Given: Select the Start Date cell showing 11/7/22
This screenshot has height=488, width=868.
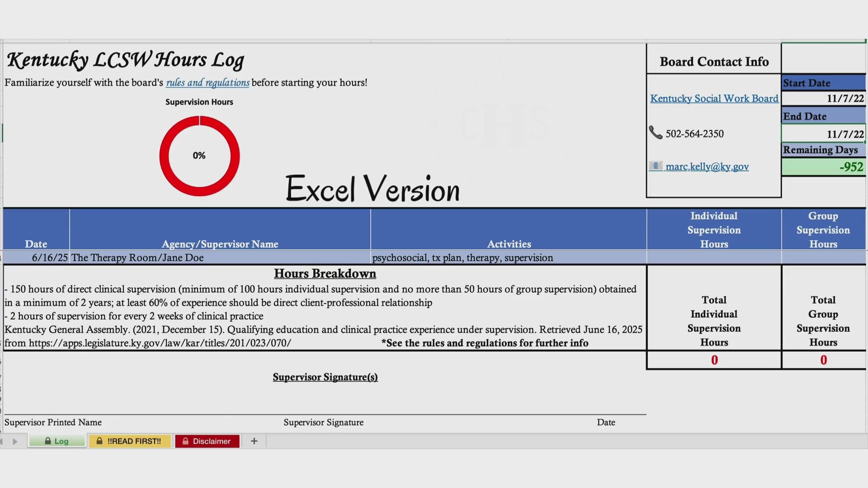Looking at the screenshot, I should click(x=824, y=99).
